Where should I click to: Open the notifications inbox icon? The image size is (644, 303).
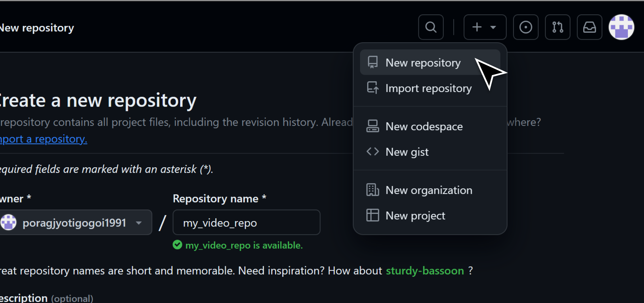590,27
